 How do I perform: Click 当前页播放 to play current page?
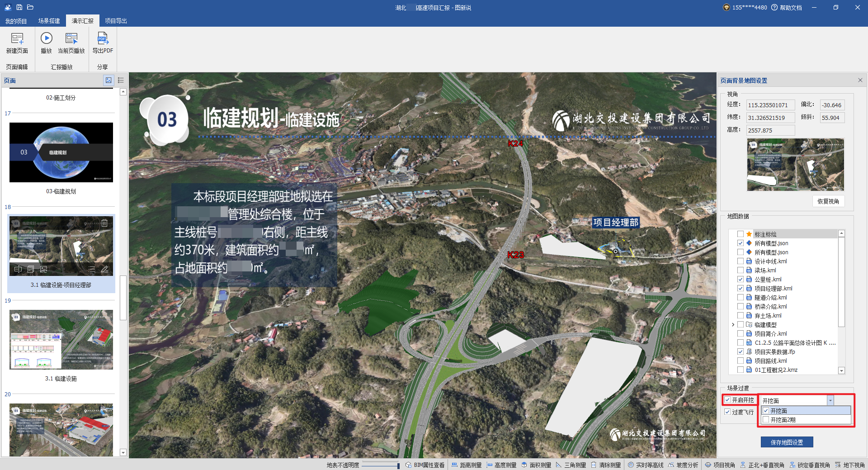[x=71, y=39]
